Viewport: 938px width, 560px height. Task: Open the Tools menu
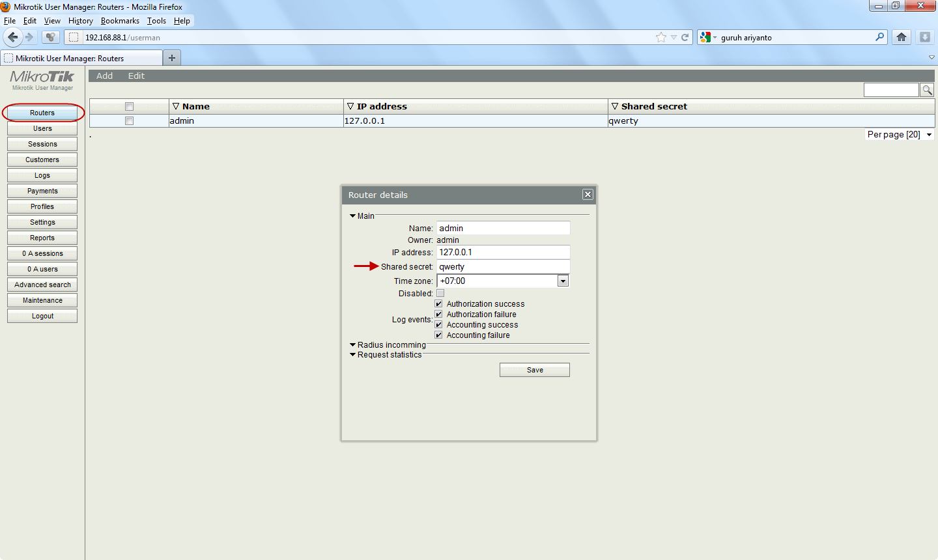pyautogui.click(x=156, y=21)
